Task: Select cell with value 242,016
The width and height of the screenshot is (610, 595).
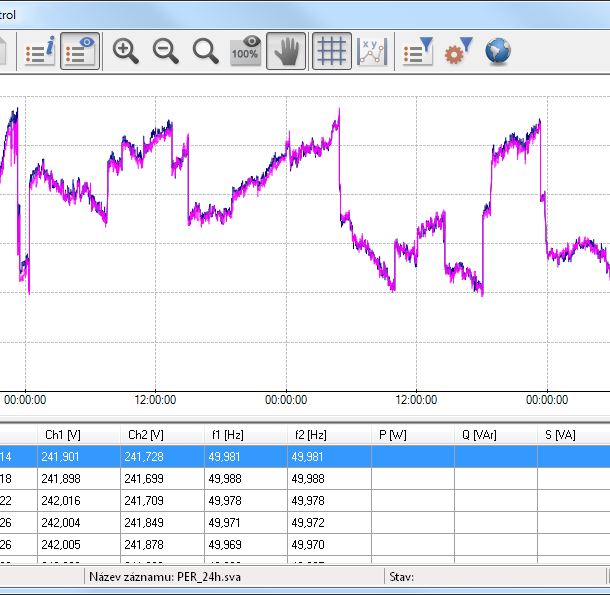Action: point(79,500)
